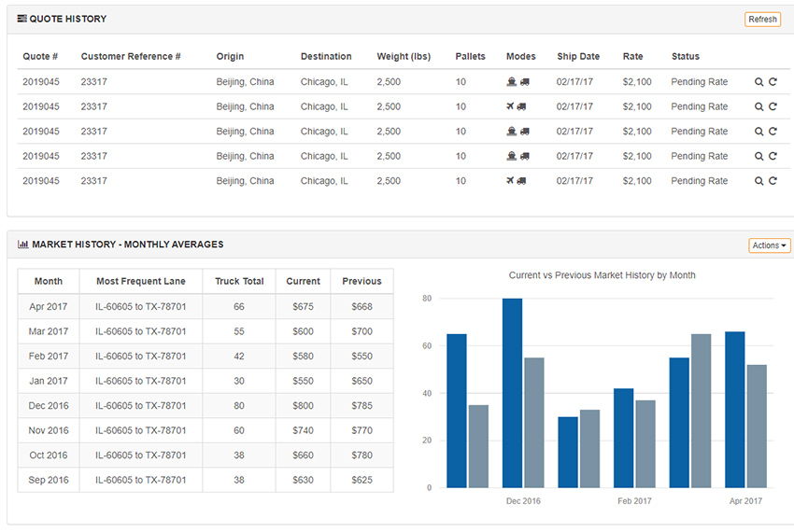Select the Mar 2017 month cell

click(49, 331)
